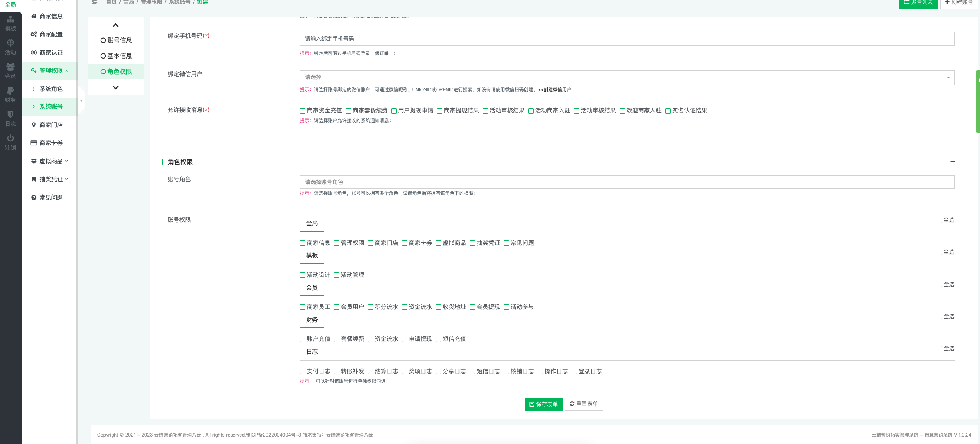Viewport: 980px width, 444px height.
Task: Collapse 角色权限 section with the minus icon
Action: (952, 162)
